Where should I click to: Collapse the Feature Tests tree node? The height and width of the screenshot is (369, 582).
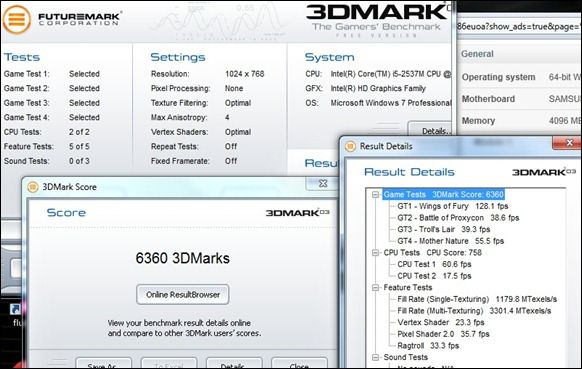(376, 288)
